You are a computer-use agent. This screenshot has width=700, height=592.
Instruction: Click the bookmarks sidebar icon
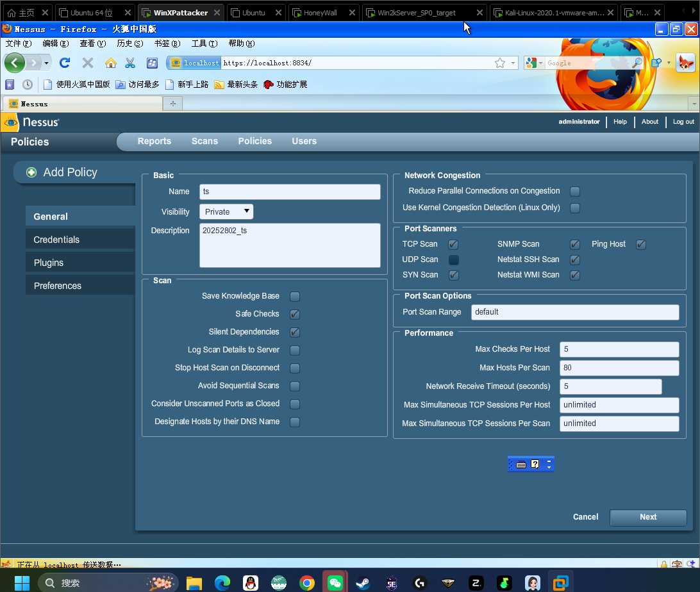tap(10, 85)
